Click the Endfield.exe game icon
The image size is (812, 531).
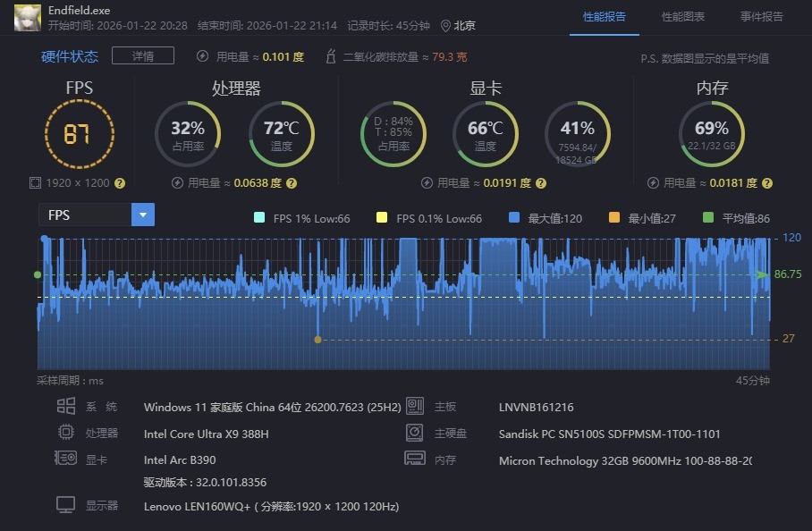[x=27, y=18]
